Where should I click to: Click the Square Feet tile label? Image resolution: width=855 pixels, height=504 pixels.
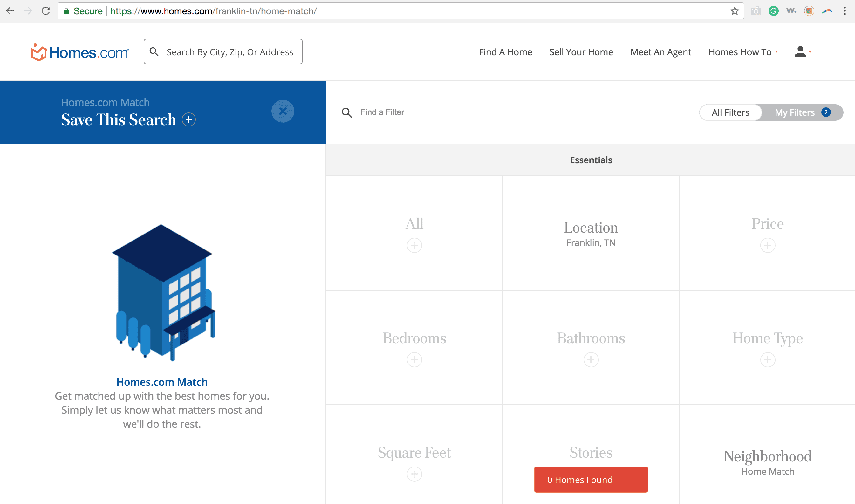414,453
